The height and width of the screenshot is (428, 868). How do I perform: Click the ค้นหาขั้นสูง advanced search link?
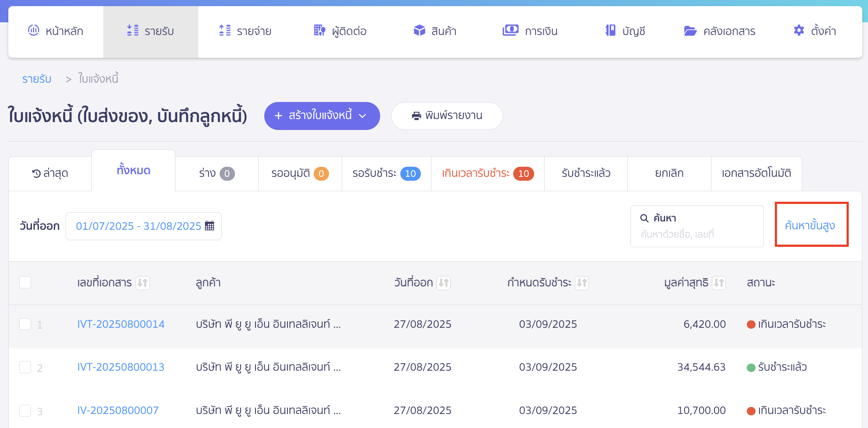pyautogui.click(x=811, y=225)
